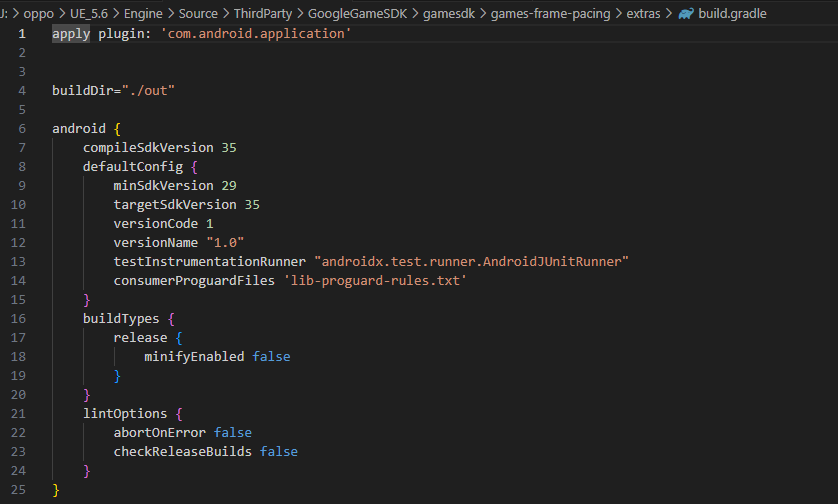838x504 pixels.
Task: Place cursor on minifyEnabled false value
Action: click(271, 357)
